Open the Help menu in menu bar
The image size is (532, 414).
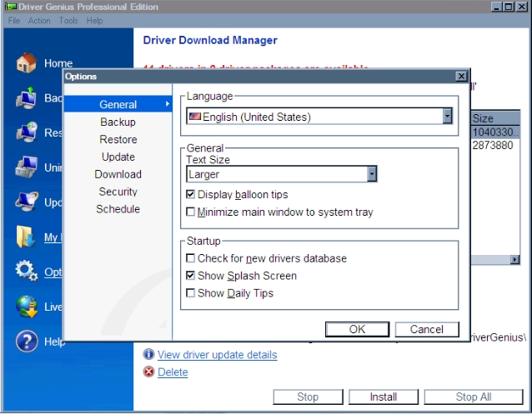point(94,21)
